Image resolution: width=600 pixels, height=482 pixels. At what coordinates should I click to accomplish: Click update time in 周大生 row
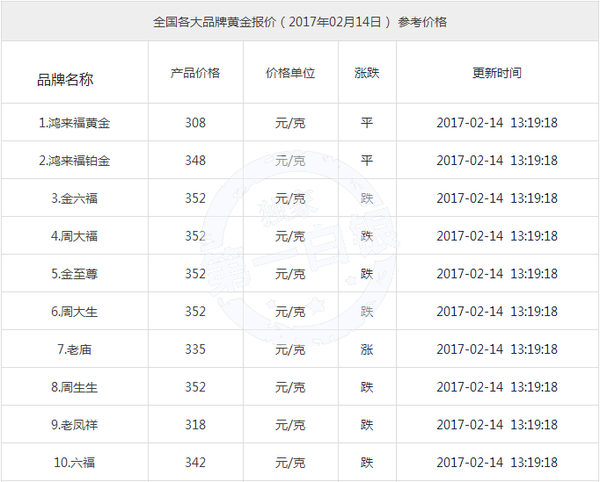click(497, 311)
